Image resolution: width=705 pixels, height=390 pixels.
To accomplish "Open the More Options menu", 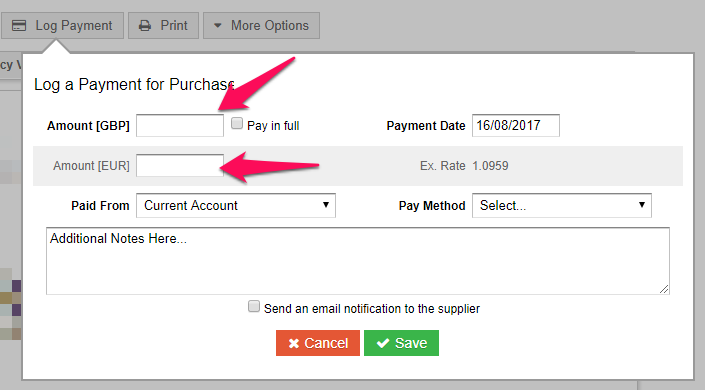I will click(x=262, y=26).
